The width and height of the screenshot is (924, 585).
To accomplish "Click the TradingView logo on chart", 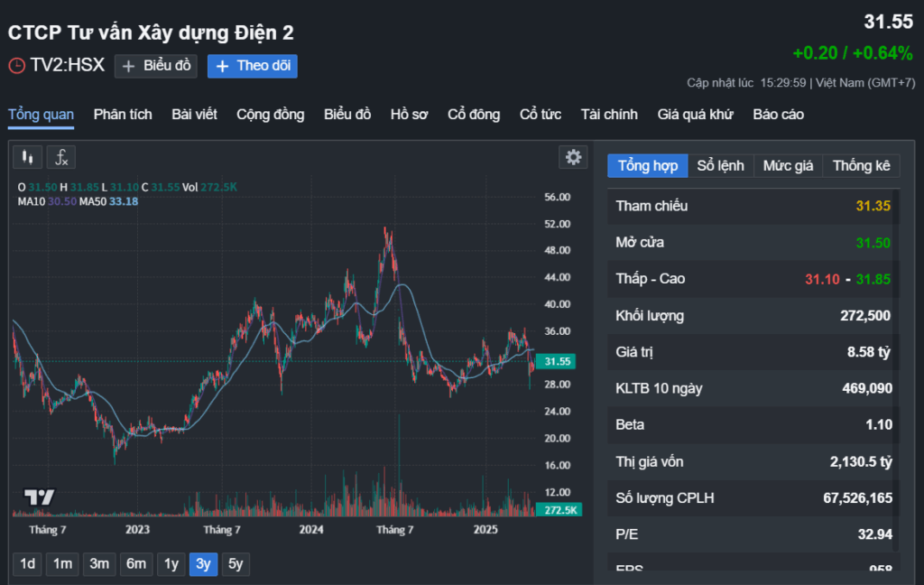I will pyautogui.click(x=40, y=497).
